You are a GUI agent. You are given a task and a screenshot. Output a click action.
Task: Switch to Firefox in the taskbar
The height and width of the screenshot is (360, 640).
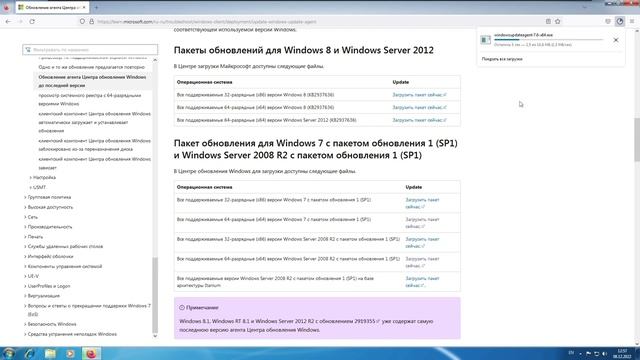tap(91, 353)
